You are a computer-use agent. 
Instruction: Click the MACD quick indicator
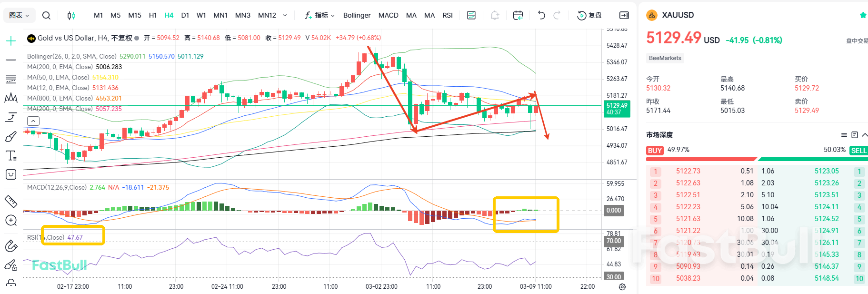[x=388, y=15]
